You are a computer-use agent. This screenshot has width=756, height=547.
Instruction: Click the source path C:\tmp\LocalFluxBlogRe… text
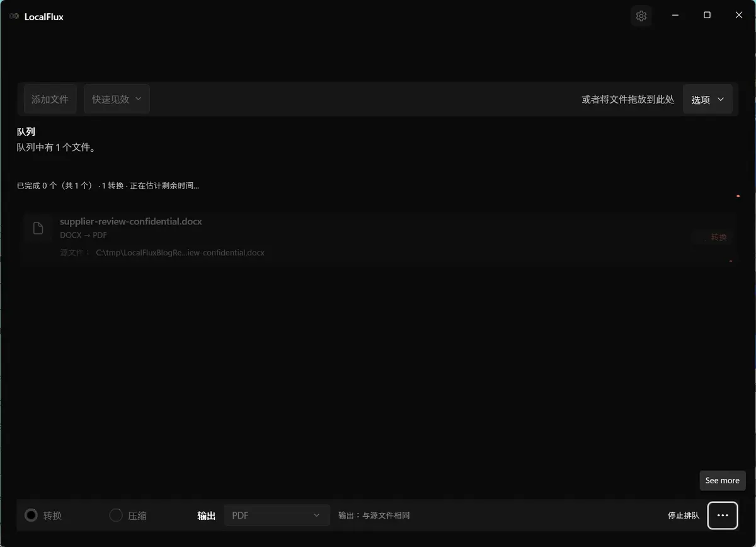pyautogui.click(x=180, y=253)
